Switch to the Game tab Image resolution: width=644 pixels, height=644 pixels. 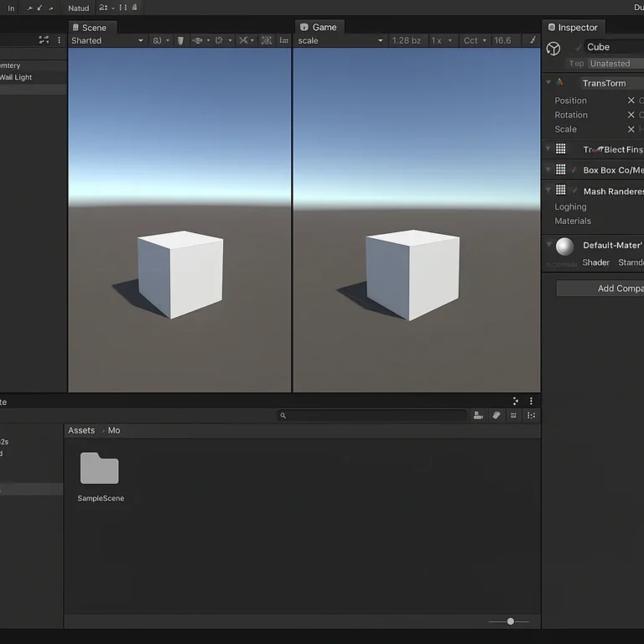(x=319, y=27)
